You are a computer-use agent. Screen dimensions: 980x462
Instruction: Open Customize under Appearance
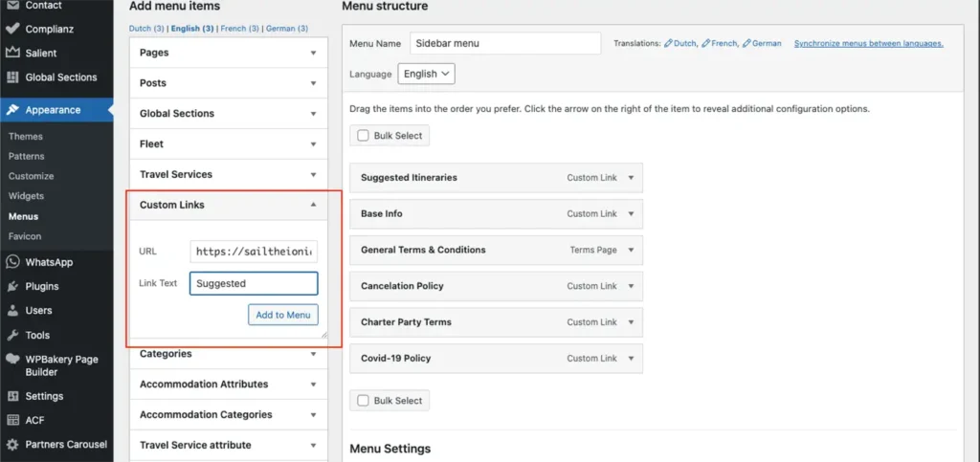(x=32, y=176)
